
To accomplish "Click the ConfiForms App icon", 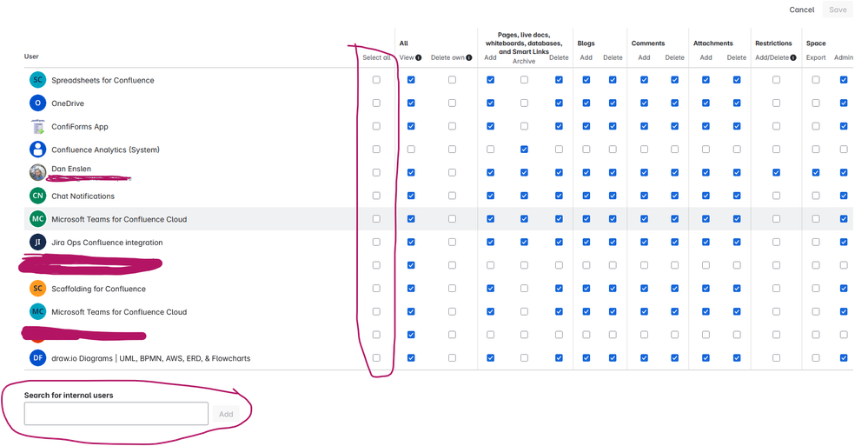I will click(37, 126).
